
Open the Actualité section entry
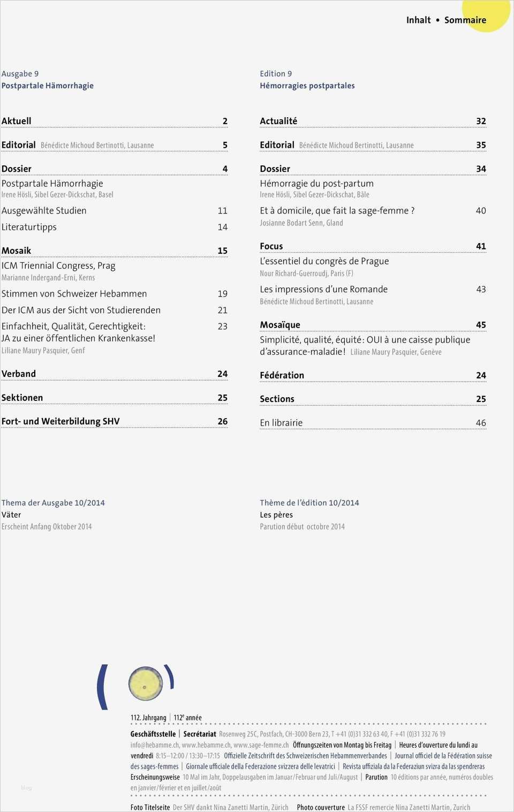278,121
